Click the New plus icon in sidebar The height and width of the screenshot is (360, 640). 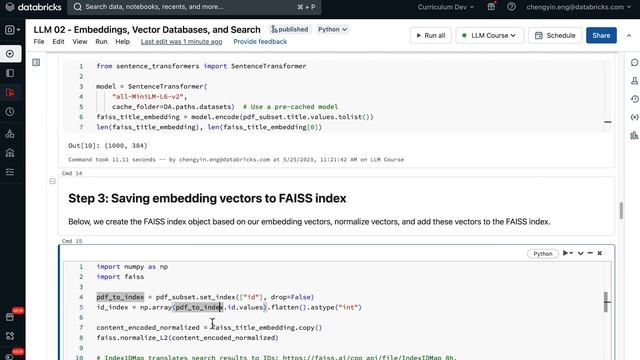[10, 53]
